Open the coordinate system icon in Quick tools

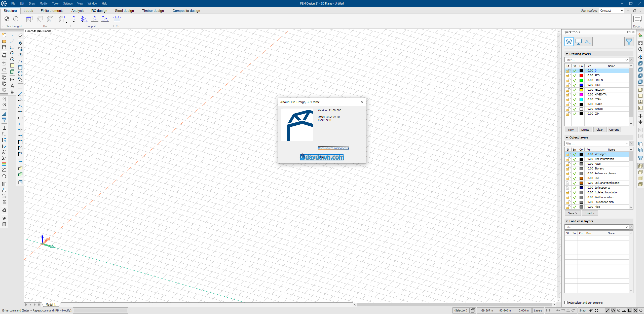pyautogui.click(x=588, y=42)
